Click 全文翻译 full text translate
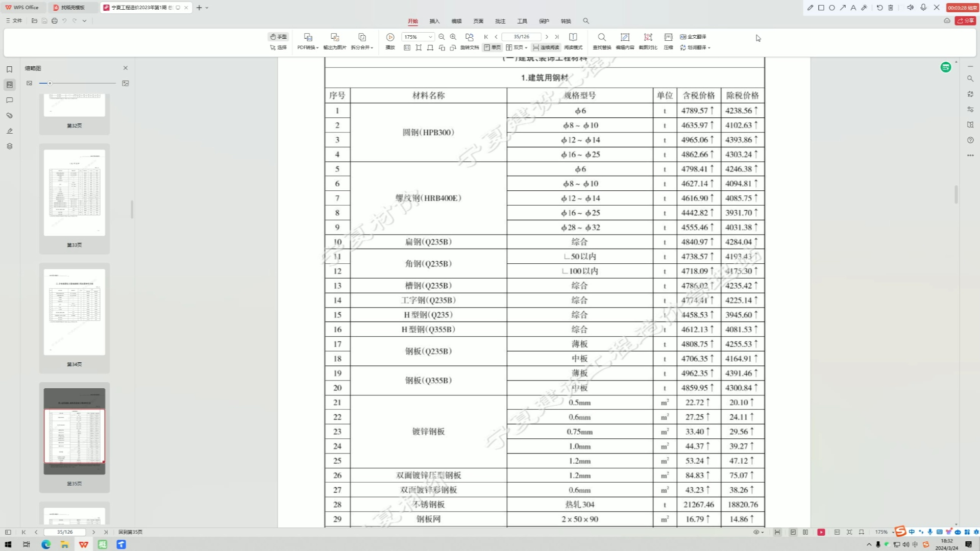Viewport: 980px width, 551px height. (x=693, y=37)
